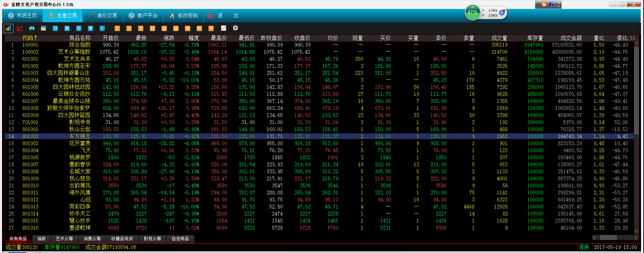
Task: Open 市场主页 market home tab
Action: click(22, 16)
